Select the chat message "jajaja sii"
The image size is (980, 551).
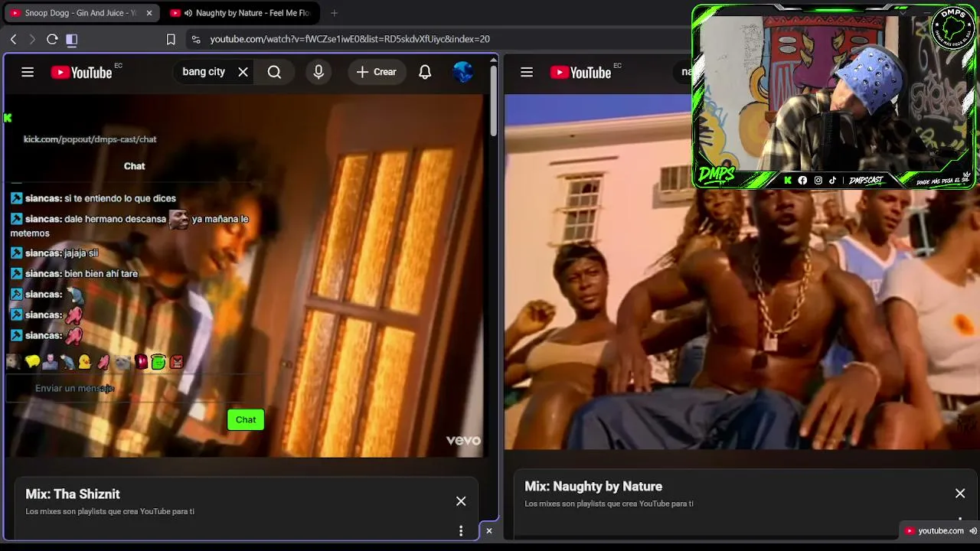[81, 253]
